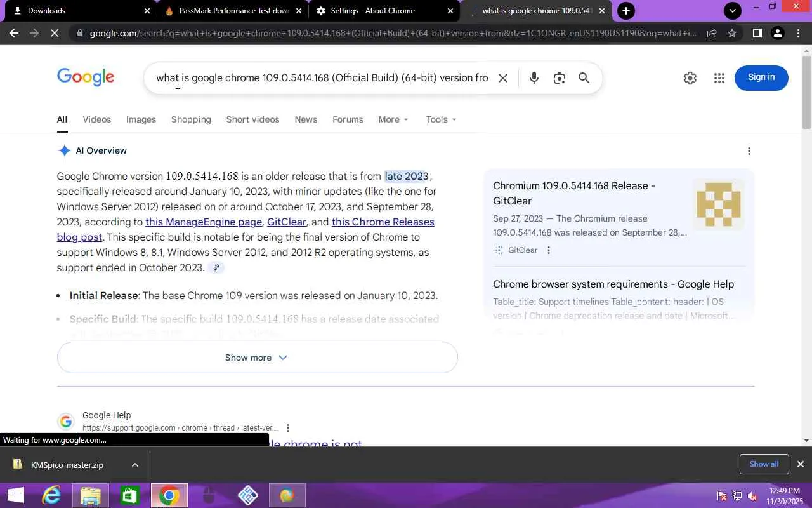This screenshot has width=812, height=508.
Task: Open the Chrome profile menu
Action: click(x=777, y=33)
